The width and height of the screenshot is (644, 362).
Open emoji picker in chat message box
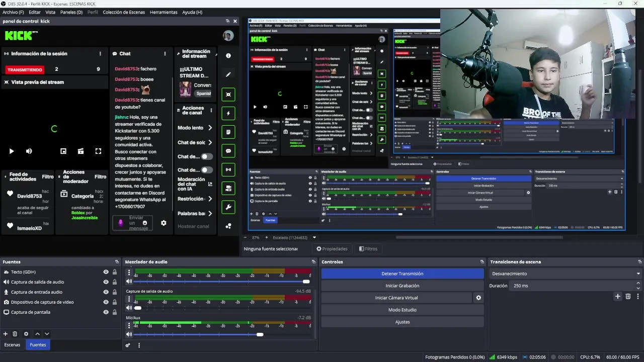(145, 223)
